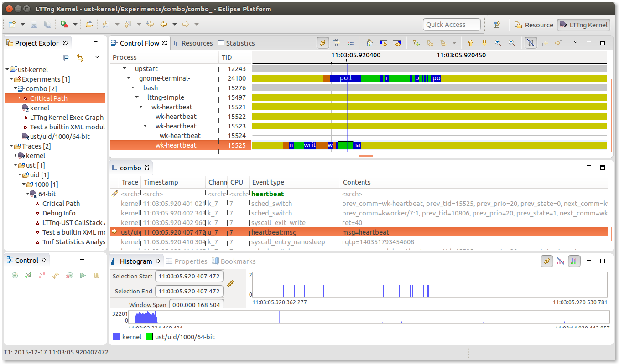Click the Last Edit Location arrow icon
Viewport: 619px width, 364px height.
tap(150, 25)
